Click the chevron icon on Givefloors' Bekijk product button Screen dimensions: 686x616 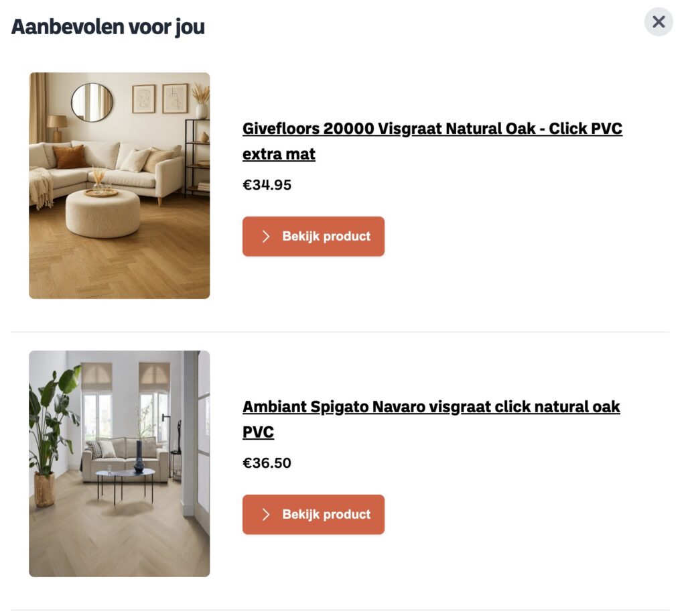coord(266,237)
